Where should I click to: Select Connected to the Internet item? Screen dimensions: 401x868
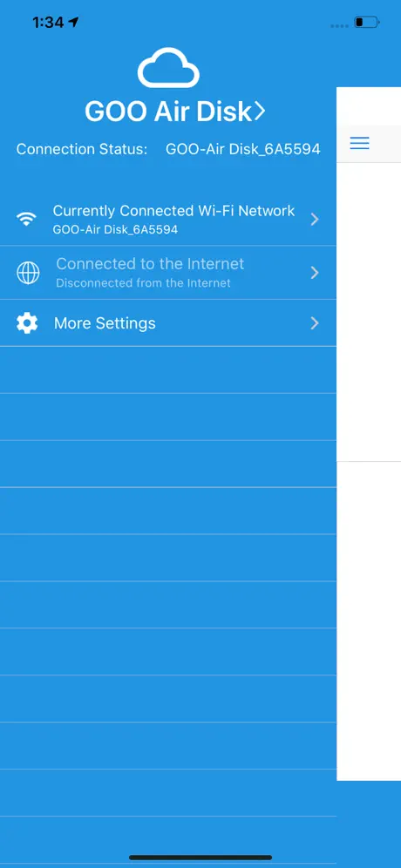(168, 273)
